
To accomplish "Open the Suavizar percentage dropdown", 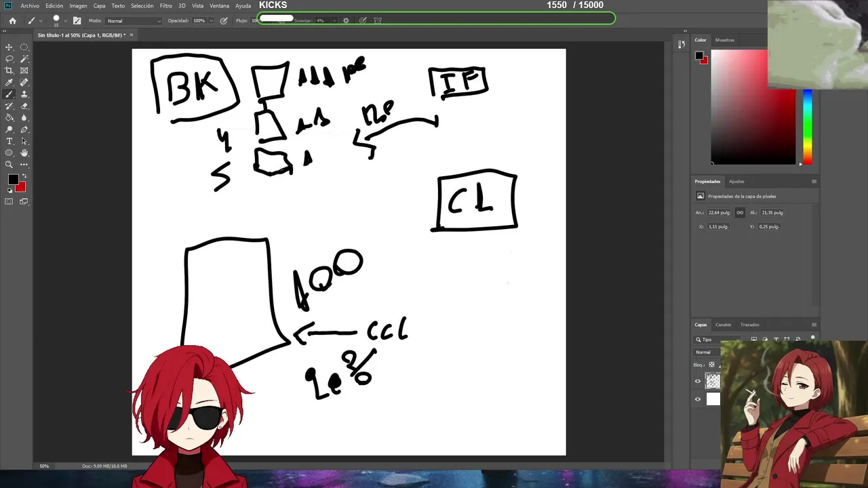I will (334, 20).
